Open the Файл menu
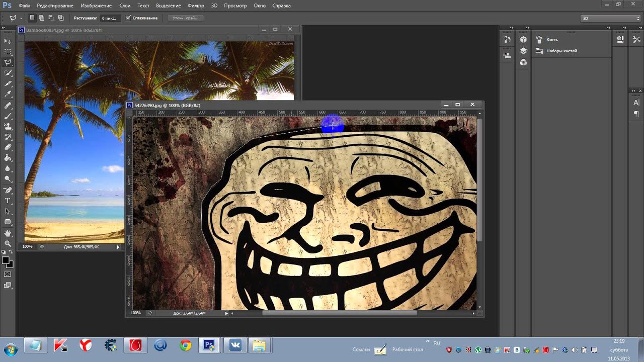 [x=25, y=6]
